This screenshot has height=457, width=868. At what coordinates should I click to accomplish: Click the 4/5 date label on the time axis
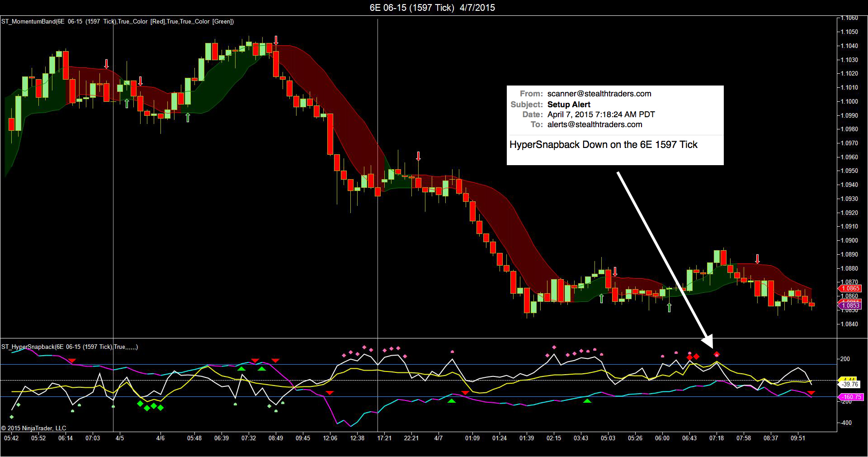pos(120,438)
